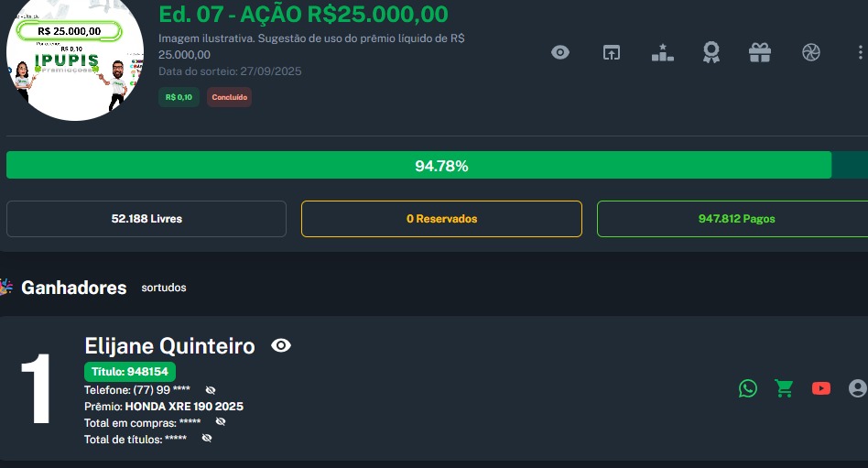Screen dimensions: 868x468
Task: Select the 0 Reservados box
Action: click(x=441, y=219)
